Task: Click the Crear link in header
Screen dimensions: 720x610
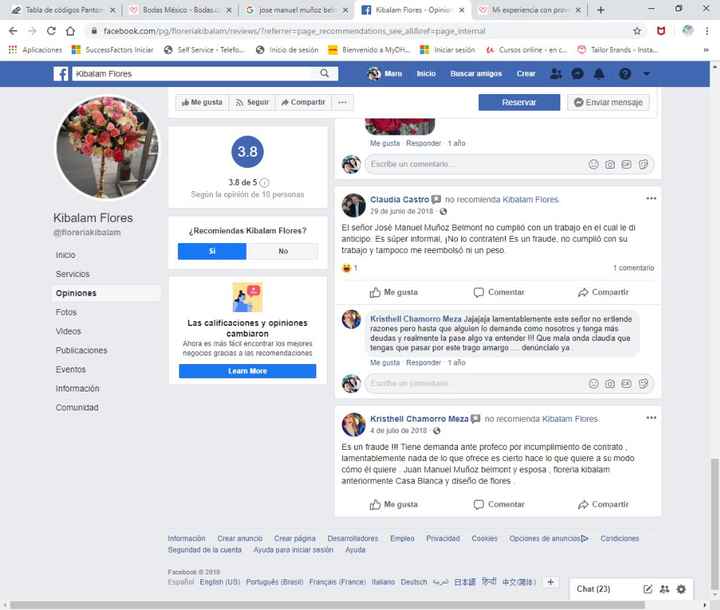Action: click(x=526, y=73)
